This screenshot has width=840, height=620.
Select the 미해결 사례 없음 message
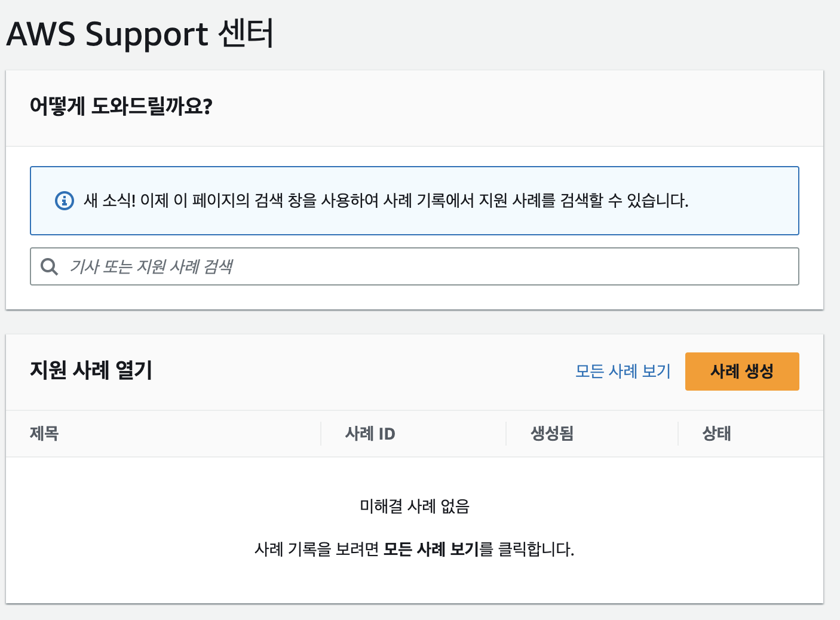[x=415, y=507]
